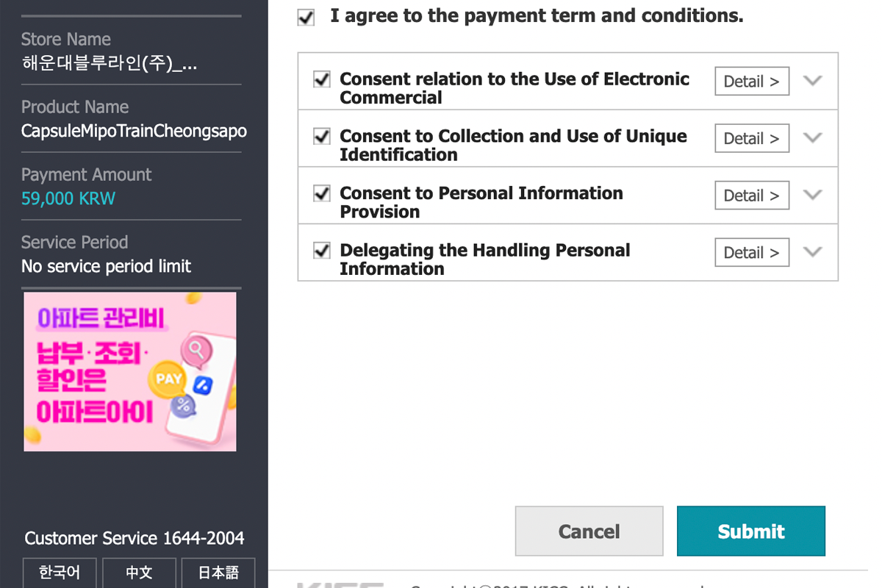Switch language to 日本語
Viewport: 882px width, 588px height.
[x=218, y=573]
